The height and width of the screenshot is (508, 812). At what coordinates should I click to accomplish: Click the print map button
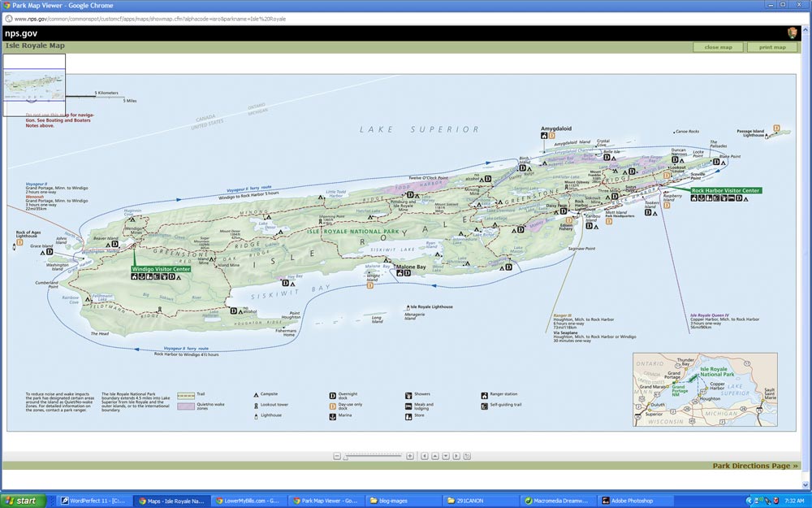pyautogui.click(x=772, y=47)
